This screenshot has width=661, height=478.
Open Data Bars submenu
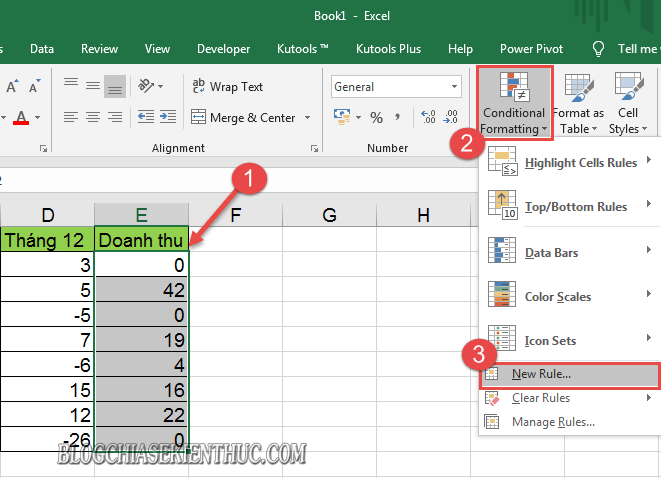coord(570,252)
